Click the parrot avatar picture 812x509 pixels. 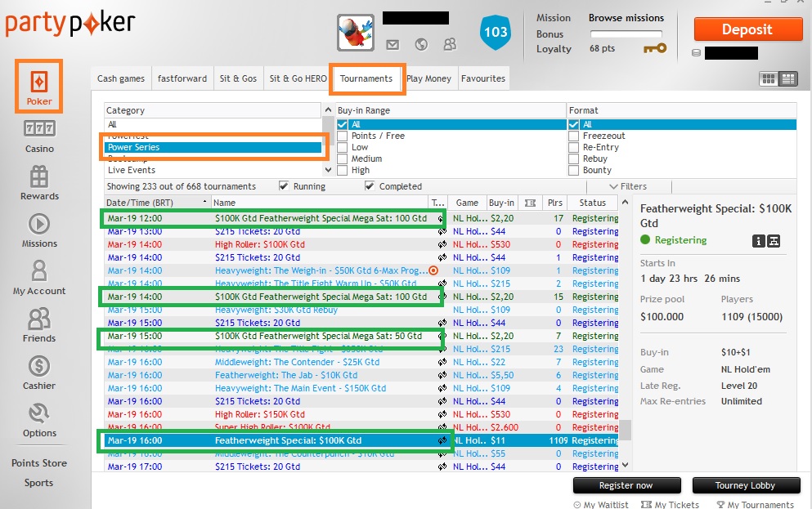click(x=356, y=33)
